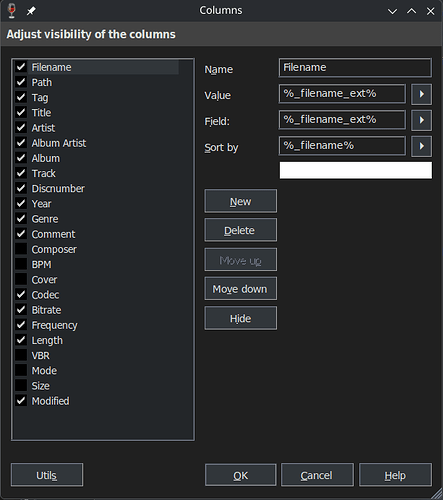Click the Move down button
Image resolution: width=443 pixels, height=500 pixels.
240,289
